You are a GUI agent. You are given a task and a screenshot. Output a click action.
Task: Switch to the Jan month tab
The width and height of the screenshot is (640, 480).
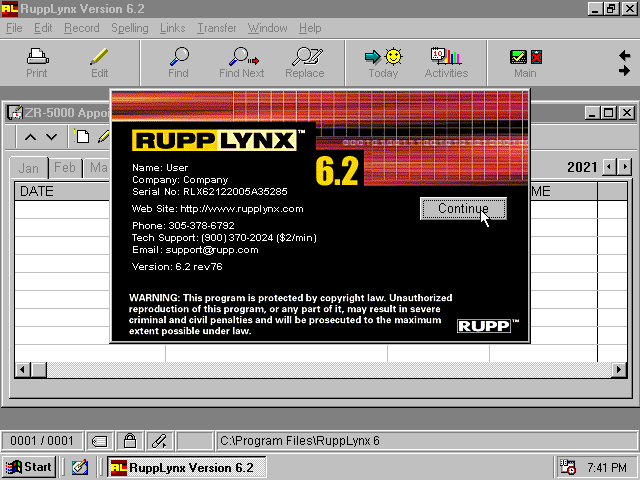(x=29, y=168)
